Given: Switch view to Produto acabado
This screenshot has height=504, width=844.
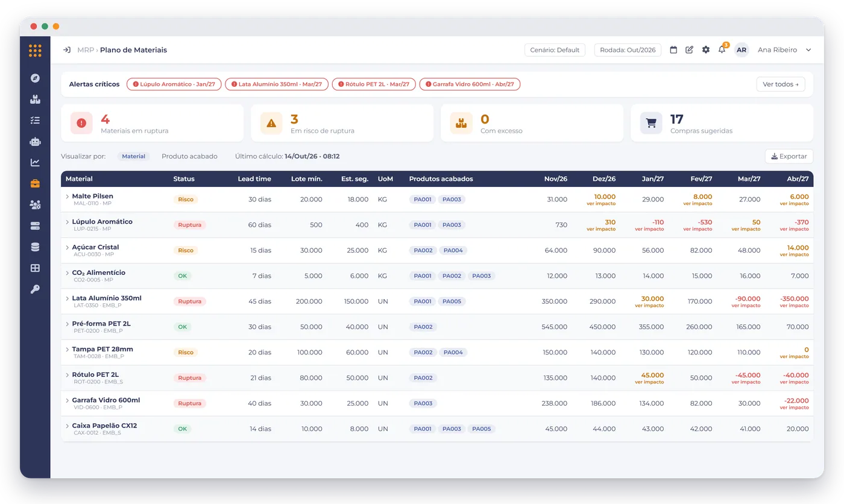Looking at the screenshot, I should [x=189, y=156].
